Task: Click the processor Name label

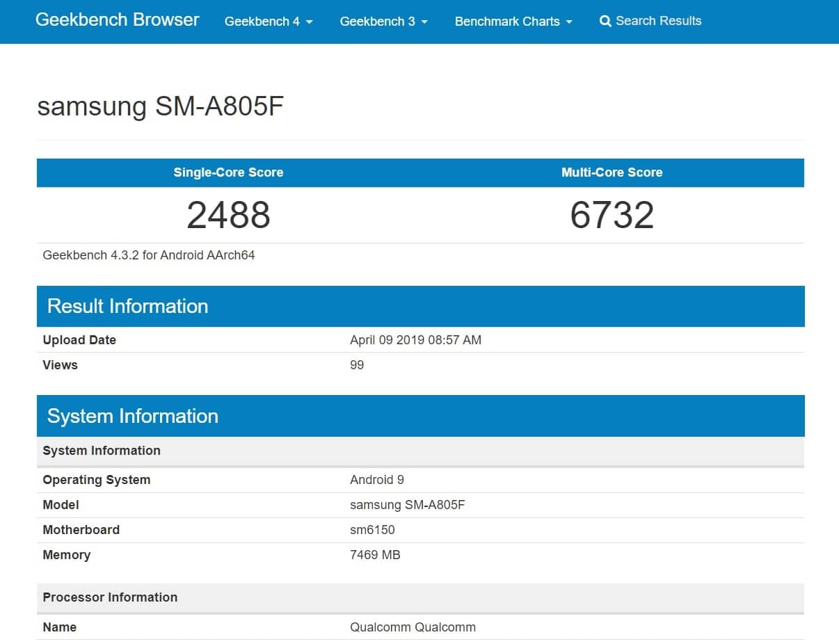Action: click(x=59, y=627)
